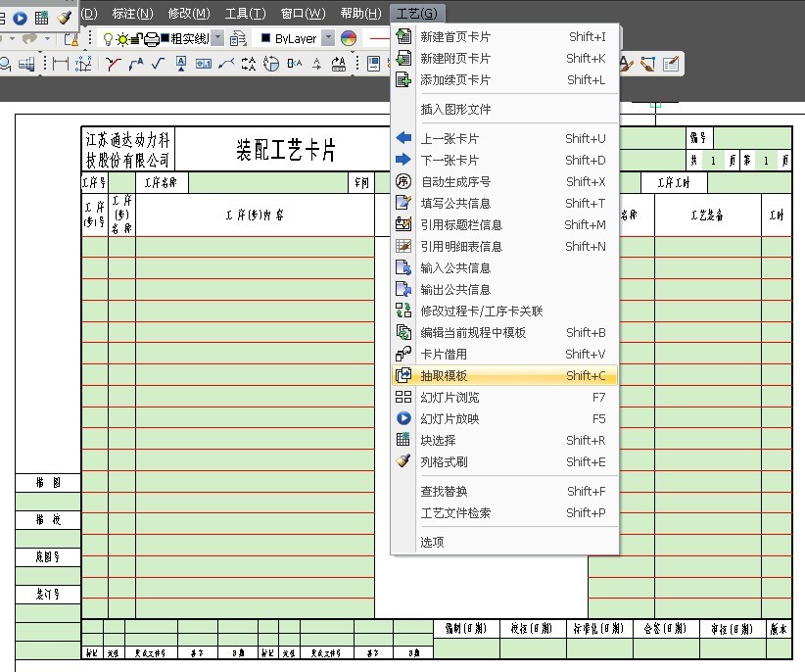Select 新建首页卡片 menu entry
The width and height of the screenshot is (805, 672).
455,37
